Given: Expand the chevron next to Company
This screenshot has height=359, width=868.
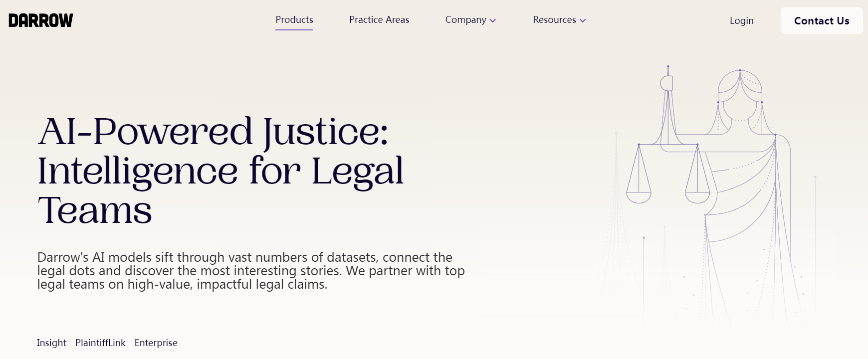Looking at the screenshot, I should click(493, 21).
